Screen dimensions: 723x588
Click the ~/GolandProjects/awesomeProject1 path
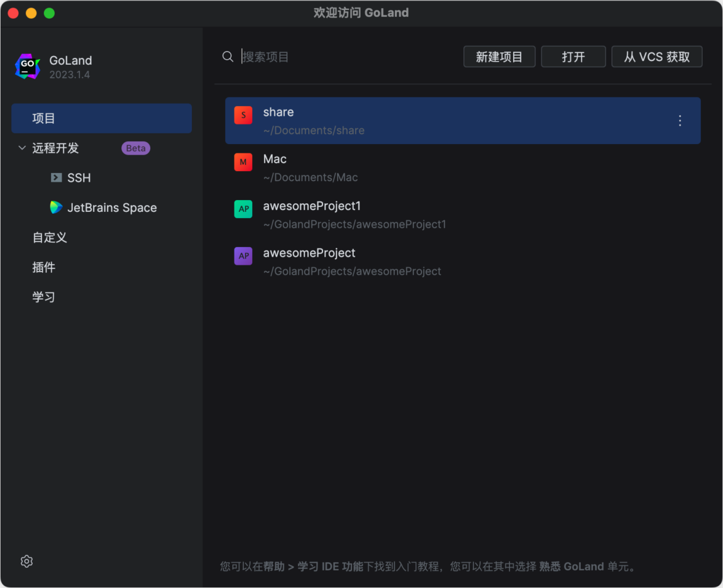pos(355,225)
